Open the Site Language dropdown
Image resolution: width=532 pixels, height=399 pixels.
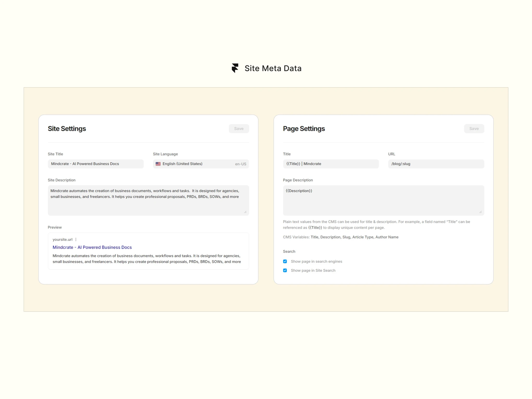pos(201,164)
